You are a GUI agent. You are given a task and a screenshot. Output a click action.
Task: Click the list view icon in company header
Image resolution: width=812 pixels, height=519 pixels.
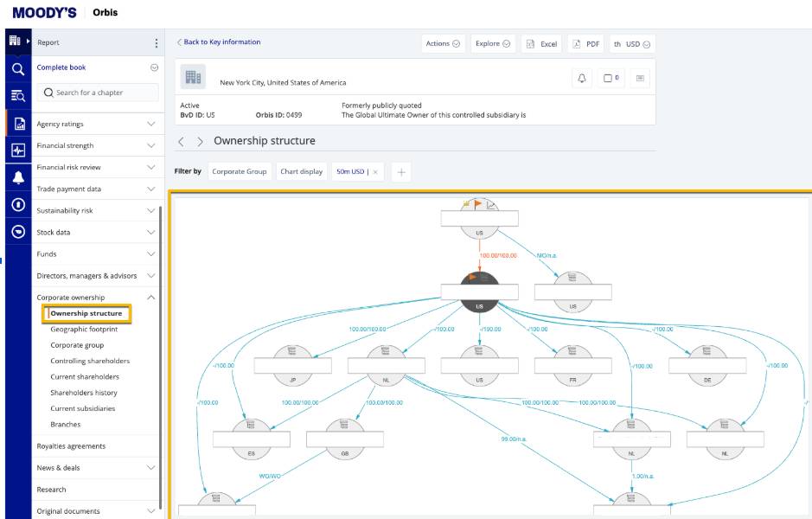(640, 78)
